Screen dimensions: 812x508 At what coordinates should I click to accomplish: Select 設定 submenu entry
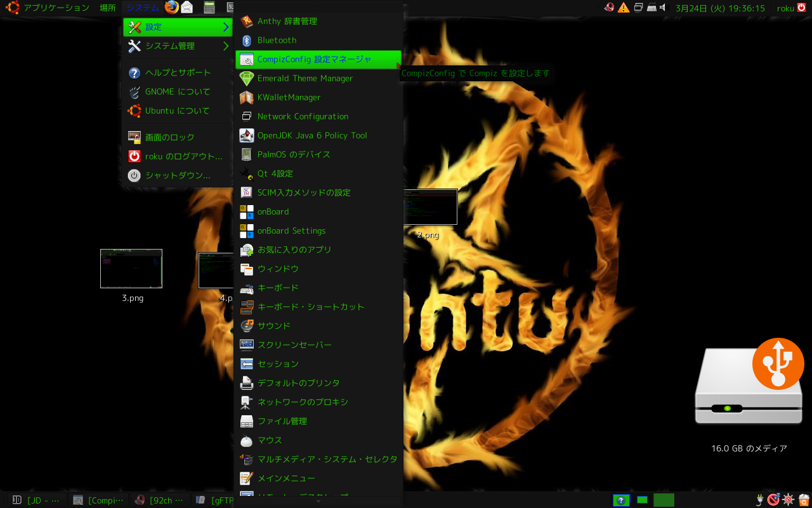(x=178, y=27)
